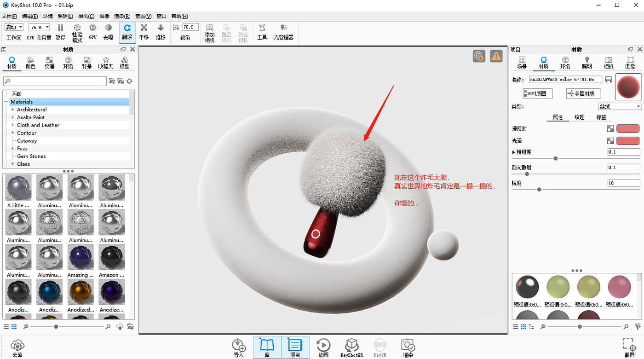The image size is (644, 359).
Task: Click the 渲染 render button icon
Action: [x=408, y=346]
